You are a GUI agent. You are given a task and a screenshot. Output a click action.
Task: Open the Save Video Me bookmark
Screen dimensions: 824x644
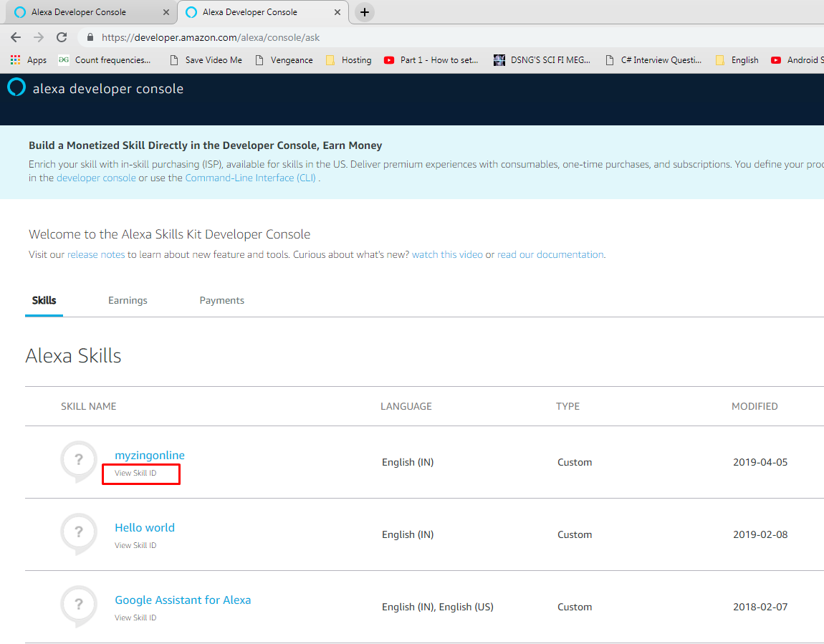206,60
